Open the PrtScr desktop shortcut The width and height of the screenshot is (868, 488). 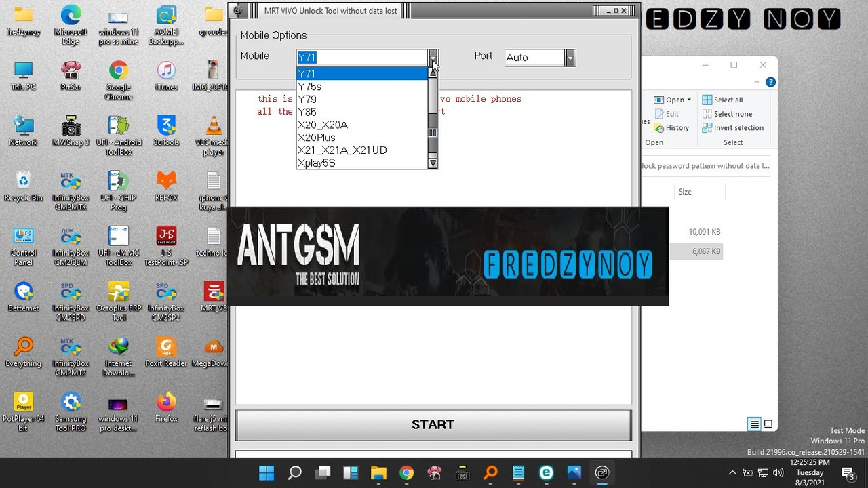click(71, 76)
